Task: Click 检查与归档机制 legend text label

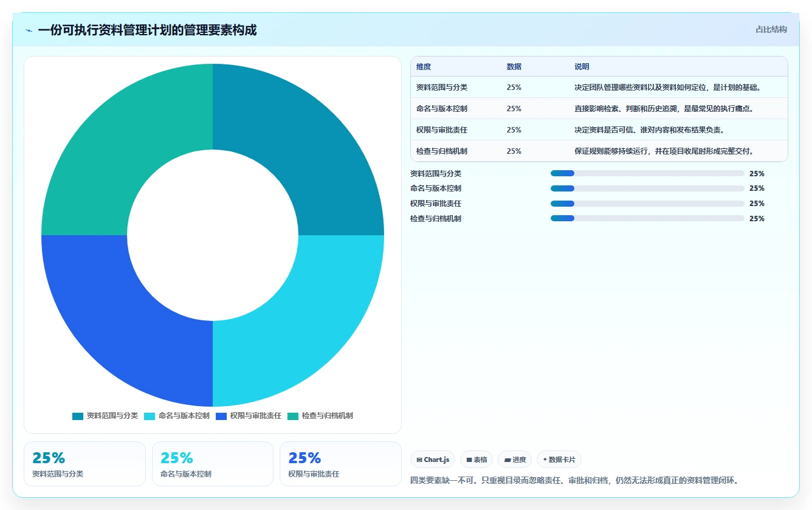Action: click(328, 416)
